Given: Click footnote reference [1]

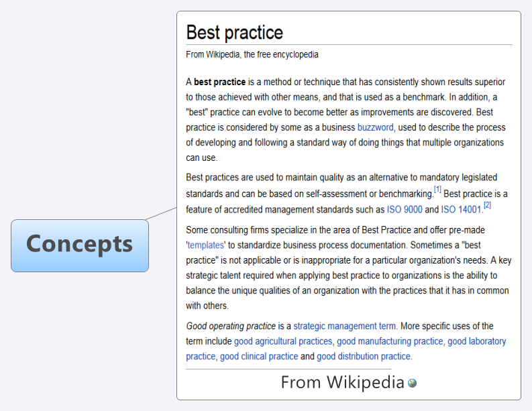Looking at the screenshot, I should point(437,190).
